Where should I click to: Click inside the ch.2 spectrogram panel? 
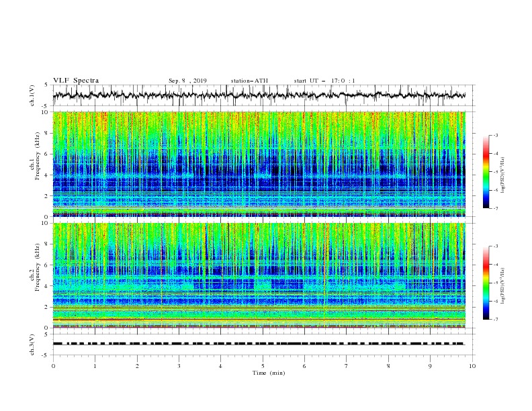[259, 275]
